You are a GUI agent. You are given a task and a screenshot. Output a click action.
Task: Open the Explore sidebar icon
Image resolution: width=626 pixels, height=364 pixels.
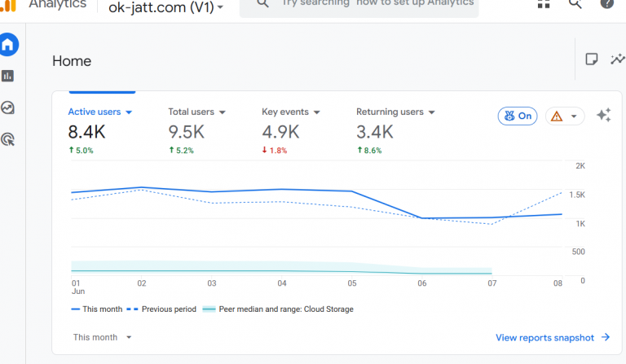pos(7,107)
